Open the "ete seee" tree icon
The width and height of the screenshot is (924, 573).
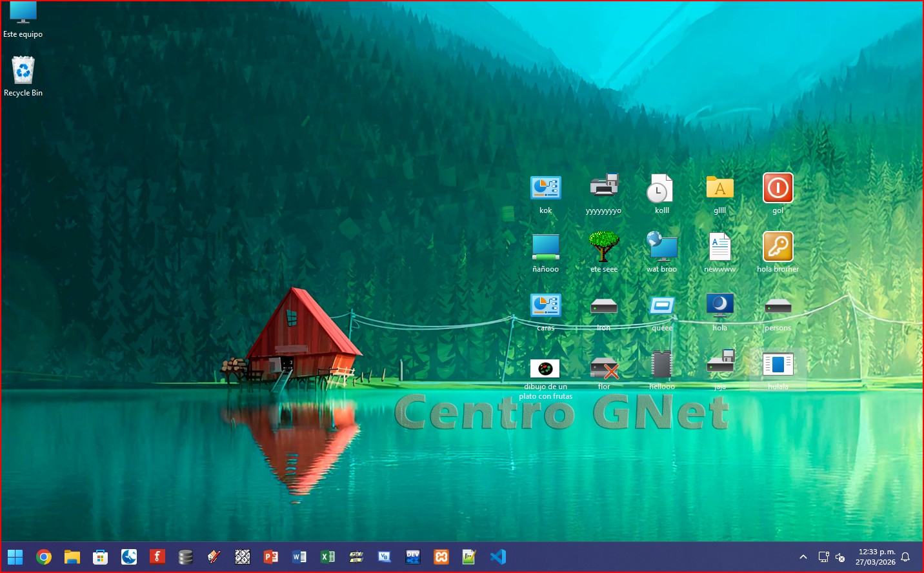(603, 247)
